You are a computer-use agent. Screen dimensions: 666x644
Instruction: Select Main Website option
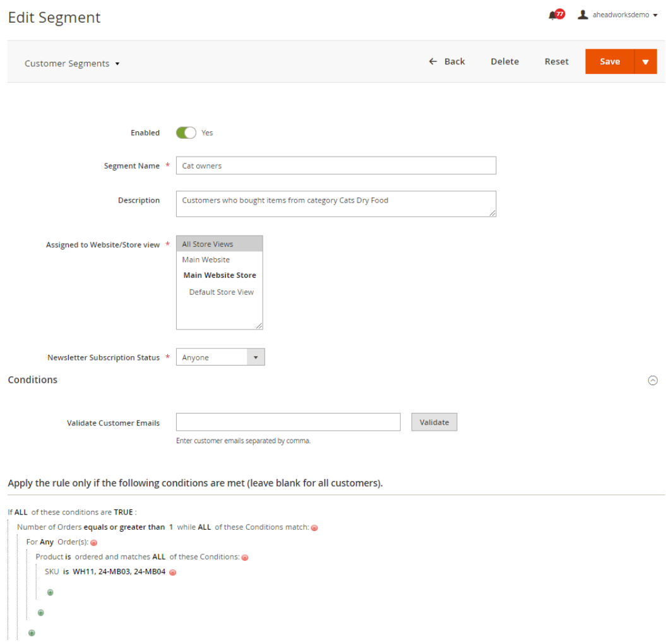click(x=220, y=259)
